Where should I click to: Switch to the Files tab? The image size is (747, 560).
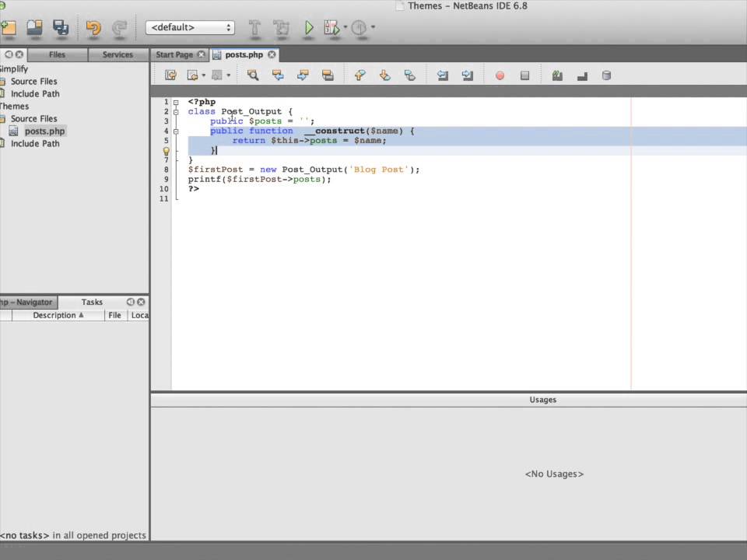(x=57, y=54)
